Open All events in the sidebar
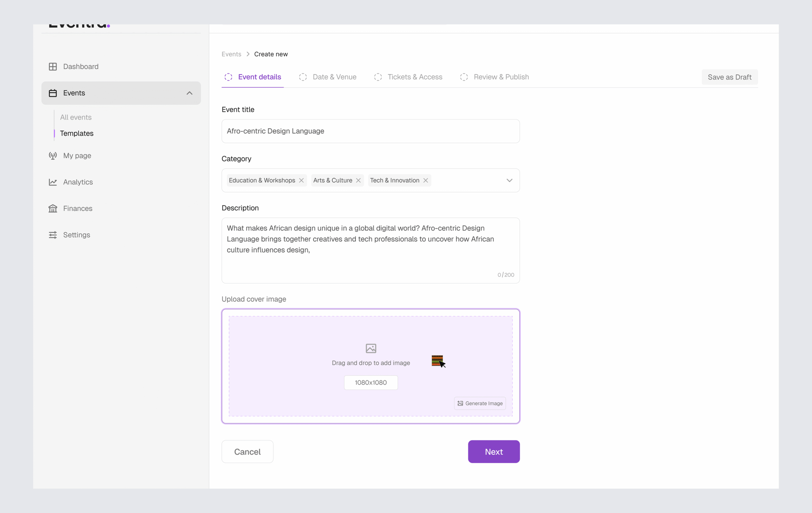The image size is (812, 513). pyautogui.click(x=76, y=117)
